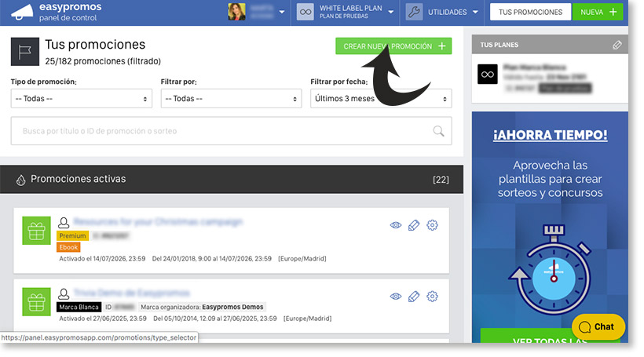
Task: Click 25/182 promociones (filtrado) text
Action: [x=103, y=61]
